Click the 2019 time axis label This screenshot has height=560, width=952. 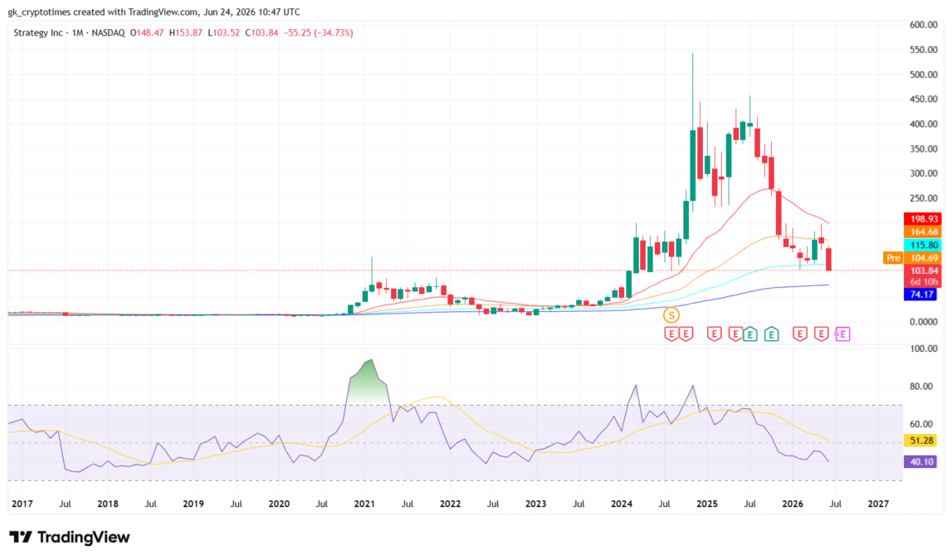(x=193, y=504)
